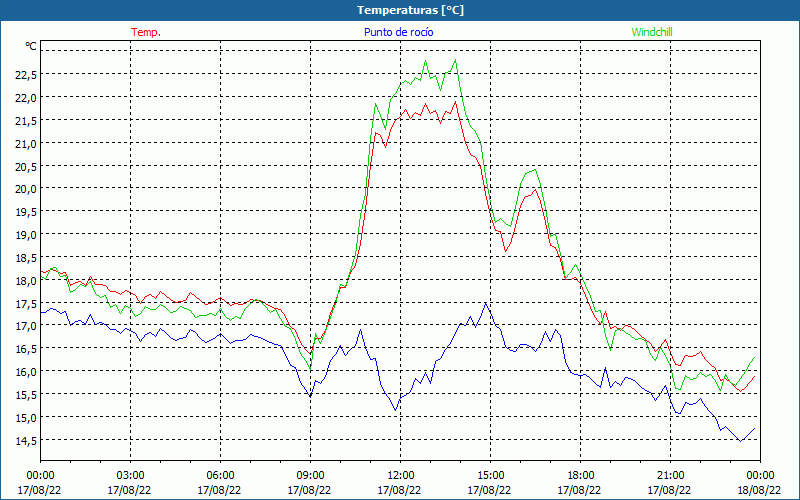This screenshot has height=500, width=800.
Task: Click the 19,0 y-axis value
Action: pos(26,235)
